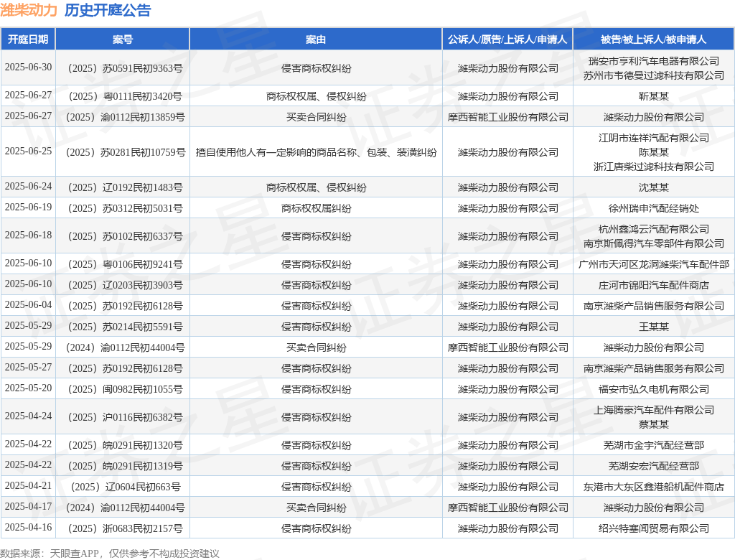Screen dimensions: 735x560
Task: Select date cell 2025-06-25
Action: 28,151
